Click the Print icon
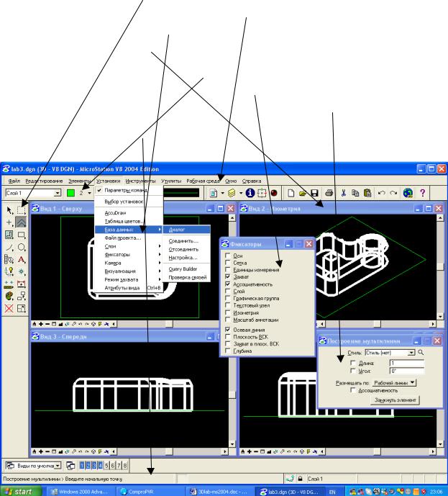 click(329, 193)
